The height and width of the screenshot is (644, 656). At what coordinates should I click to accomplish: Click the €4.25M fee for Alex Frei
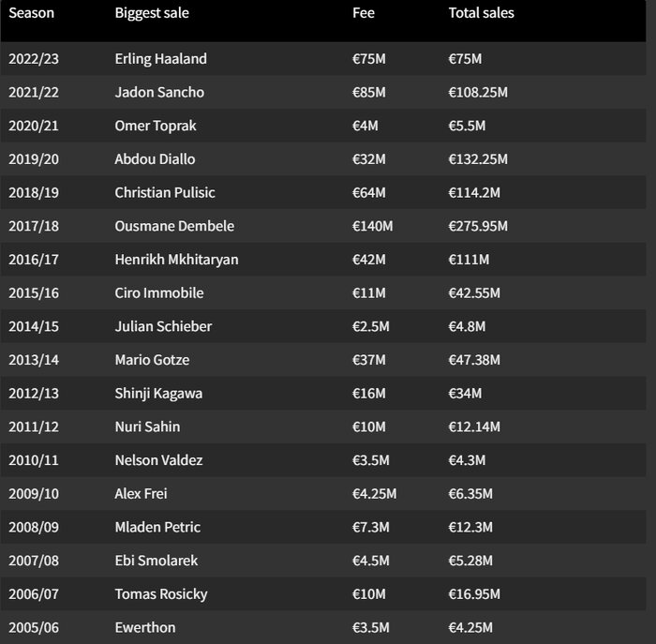tap(374, 494)
